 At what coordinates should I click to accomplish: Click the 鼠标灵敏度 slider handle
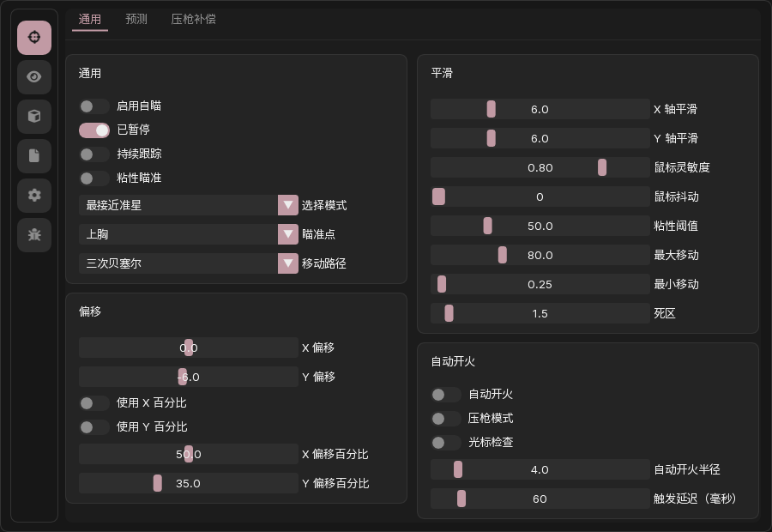[x=602, y=167]
